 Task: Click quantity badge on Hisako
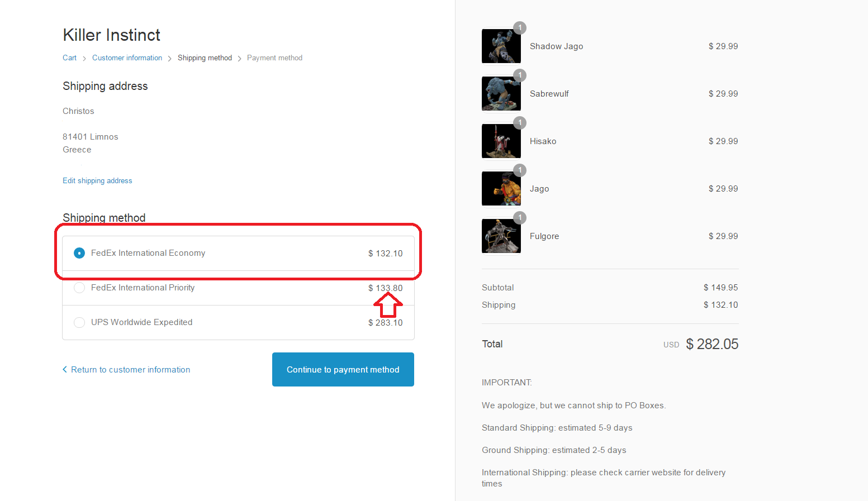[520, 123]
